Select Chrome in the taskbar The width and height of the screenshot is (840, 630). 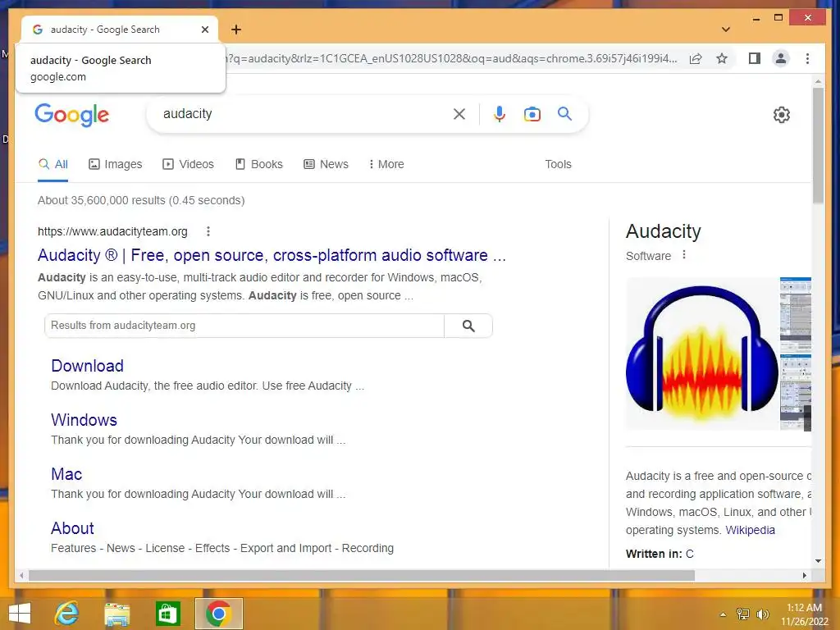[x=218, y=614]
